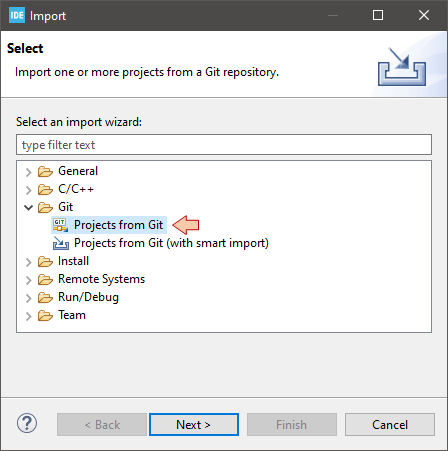Expand the Run/Debug category
This screenshot has width=448, height=451.
tap(29, 298)
